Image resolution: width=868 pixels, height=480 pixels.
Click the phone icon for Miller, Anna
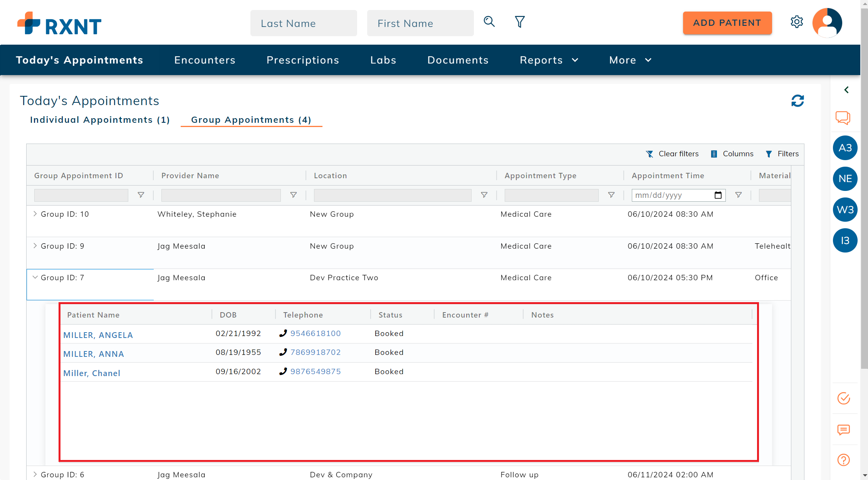(x=283, y=352)
